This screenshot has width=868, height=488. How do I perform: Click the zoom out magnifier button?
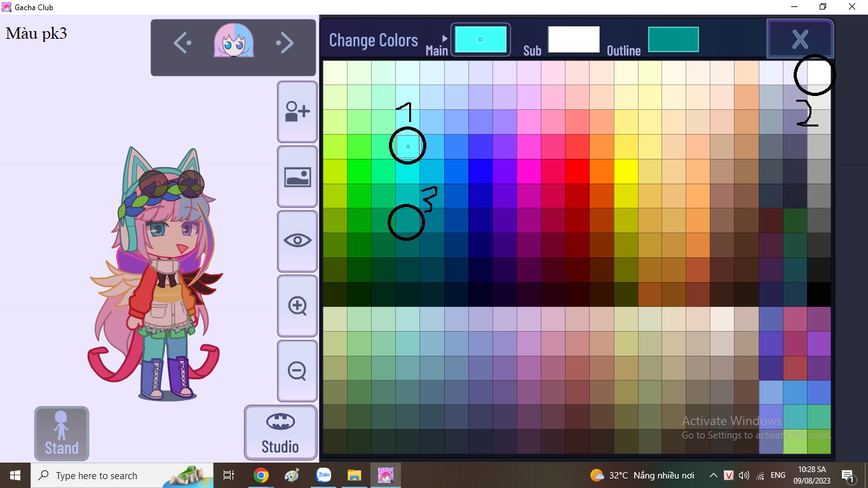tap(297, 370)
